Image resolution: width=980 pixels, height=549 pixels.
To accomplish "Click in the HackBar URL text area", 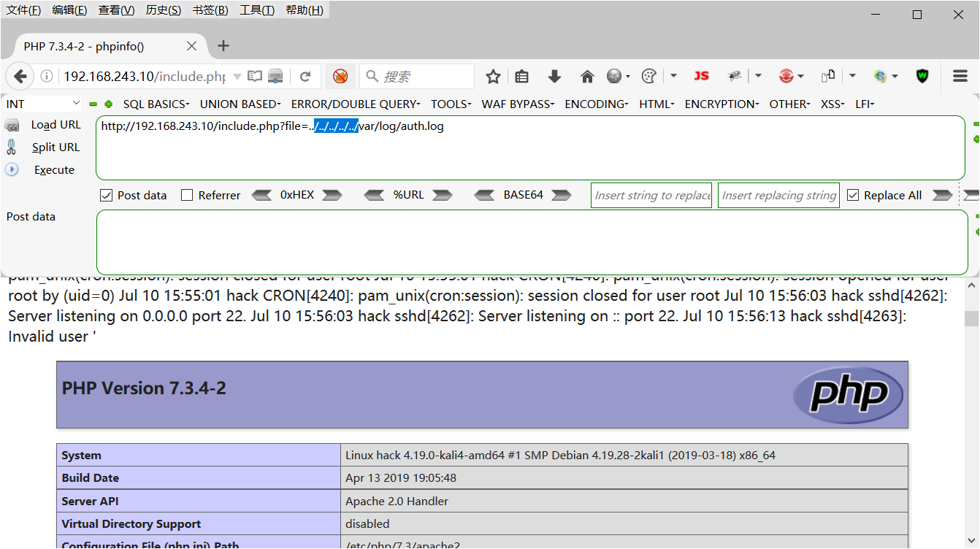I will click(x=530, y=147).
